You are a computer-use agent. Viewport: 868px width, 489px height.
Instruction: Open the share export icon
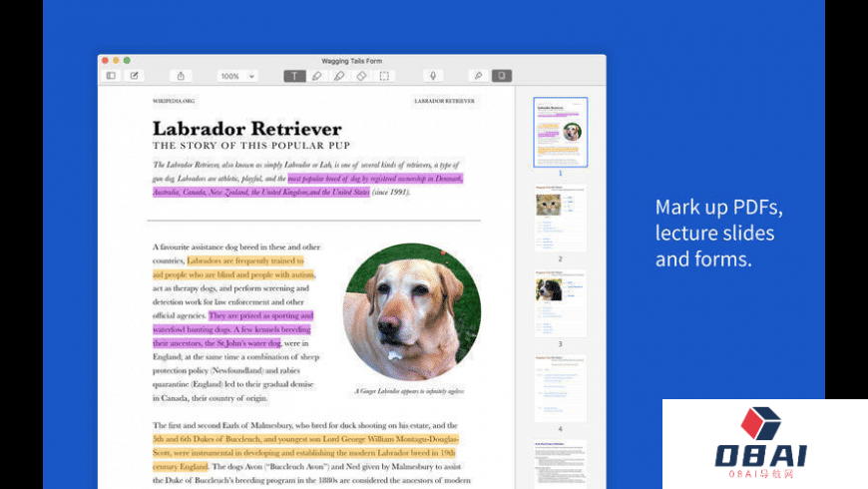click(x=181, y=76)
